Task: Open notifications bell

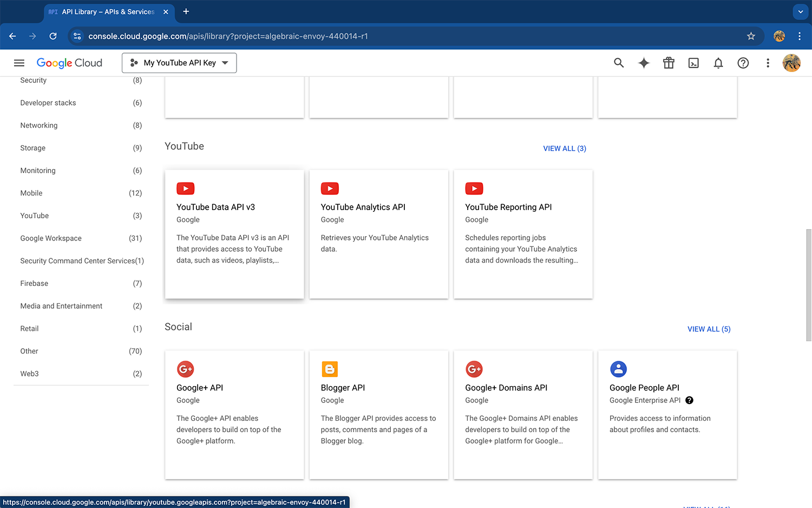Action: [x=718, y=63]
